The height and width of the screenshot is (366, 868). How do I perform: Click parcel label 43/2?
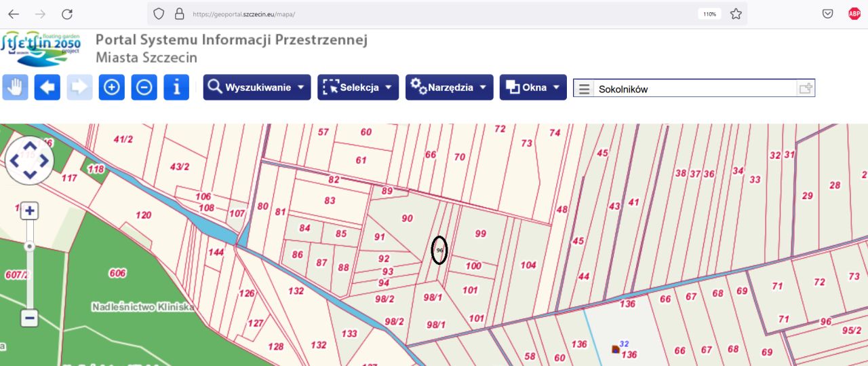pyautogui.click(x=179, y=166)
